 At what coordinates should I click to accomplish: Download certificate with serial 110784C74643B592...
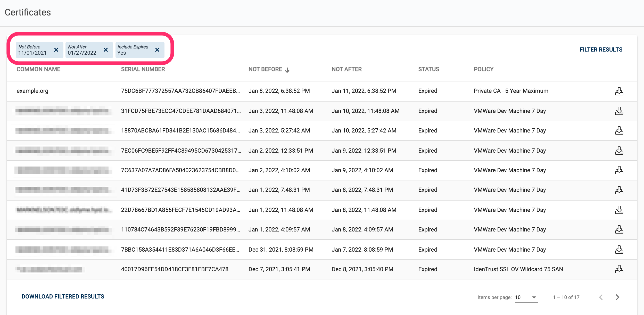619,230
